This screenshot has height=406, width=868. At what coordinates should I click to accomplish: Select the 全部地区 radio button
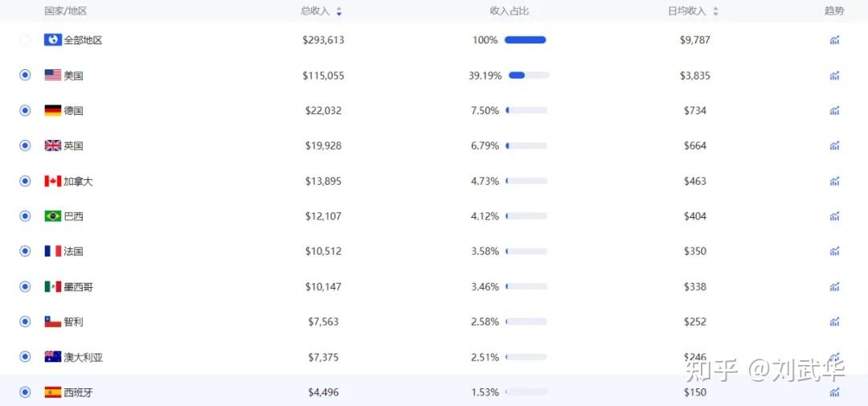25,40
